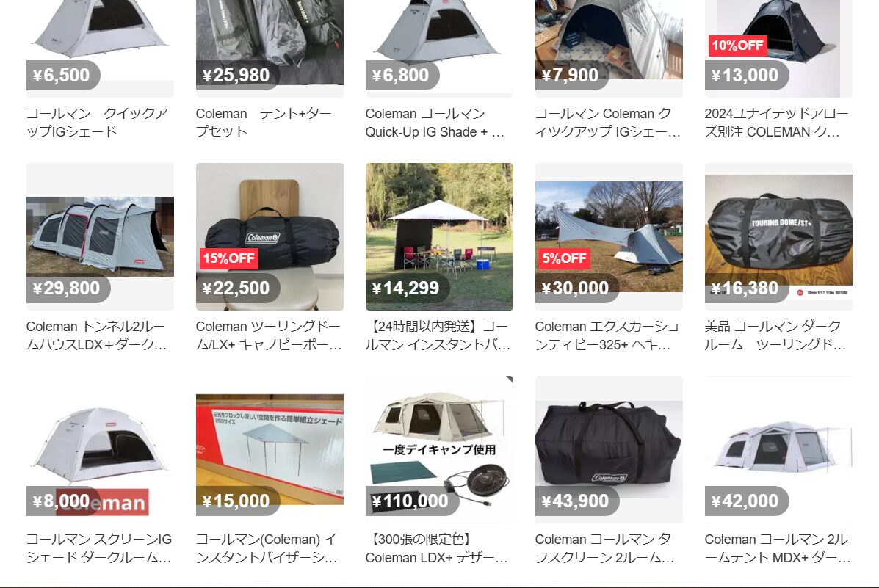Click the 10%OFF badge on United Arrows tent
Viewport: 879px width, 588px height.
pyautogui.click(x=737, y=46)
